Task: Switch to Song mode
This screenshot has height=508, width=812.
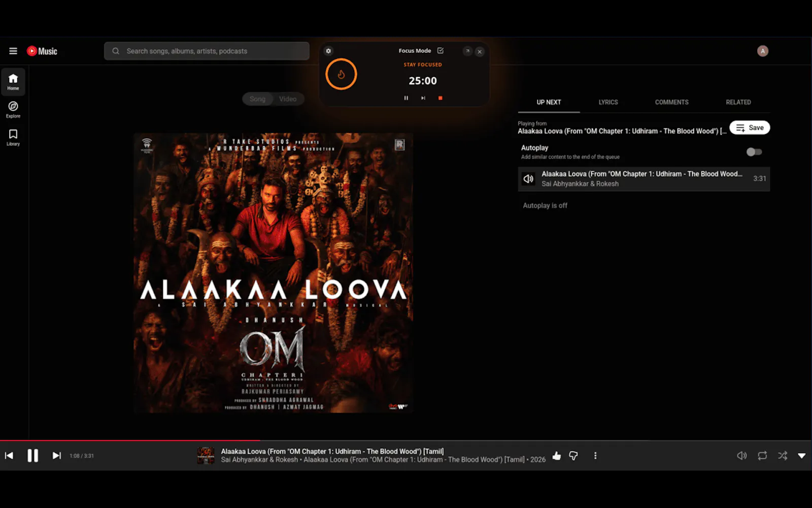Action: pos(257,99)
